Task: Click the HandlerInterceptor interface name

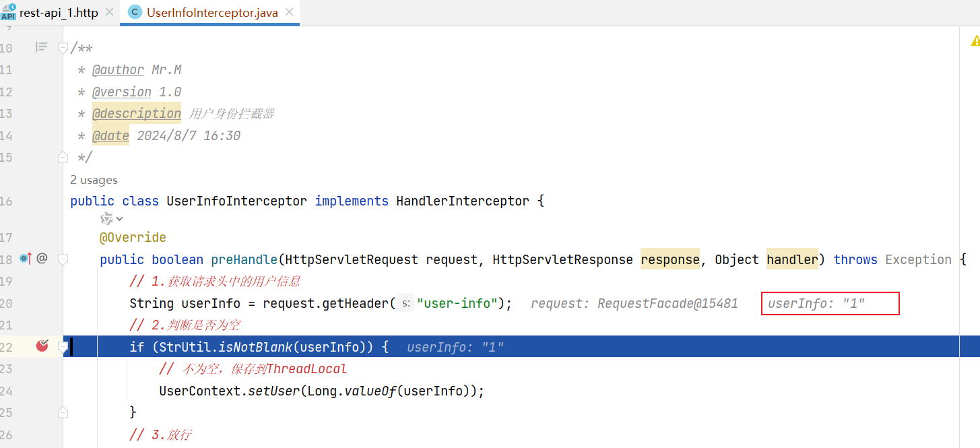Action: 463,201
